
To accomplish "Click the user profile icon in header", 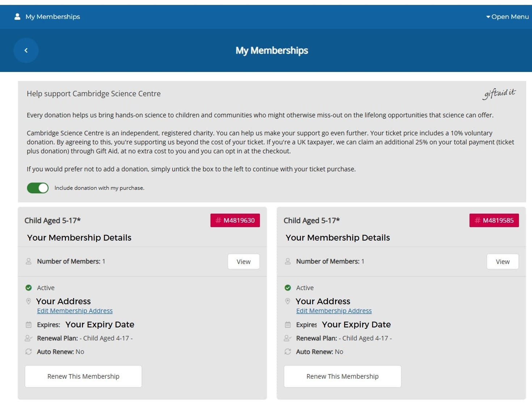I will 17,17.
